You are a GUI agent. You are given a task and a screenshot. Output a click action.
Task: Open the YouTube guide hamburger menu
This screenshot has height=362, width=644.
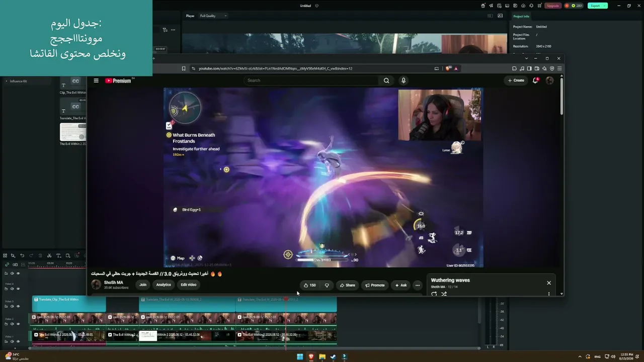pyautogui.click(x=96, y=80)
